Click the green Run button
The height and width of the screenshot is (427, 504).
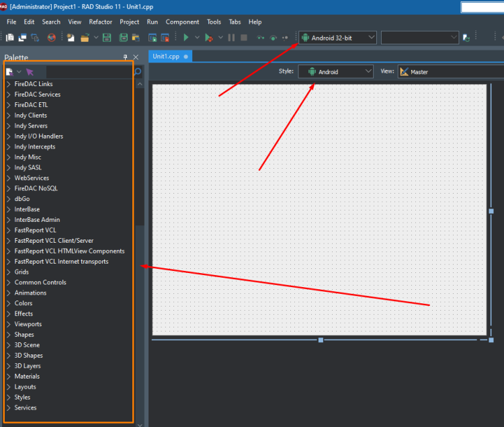185,38
